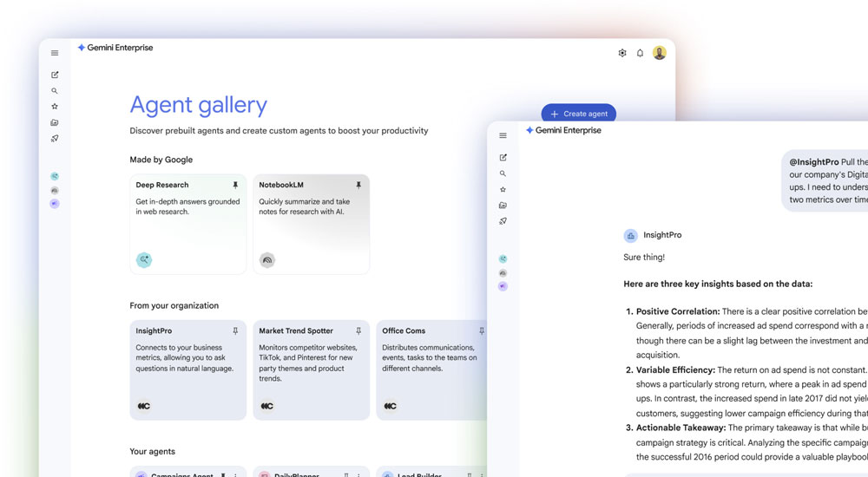This screenshot has height=477, width=868.
Task: Open teal agent avatar in chat window sidebar
Action: 503,258
